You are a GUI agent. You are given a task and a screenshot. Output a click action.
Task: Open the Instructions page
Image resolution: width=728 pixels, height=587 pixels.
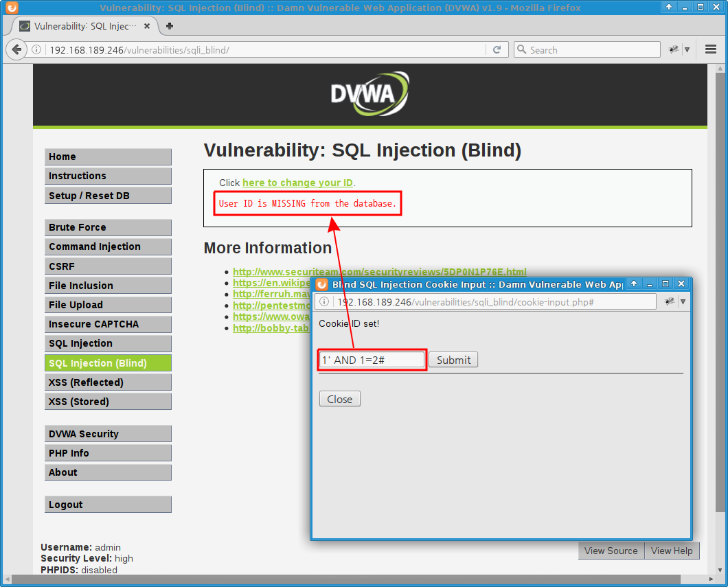pos(108,176)
